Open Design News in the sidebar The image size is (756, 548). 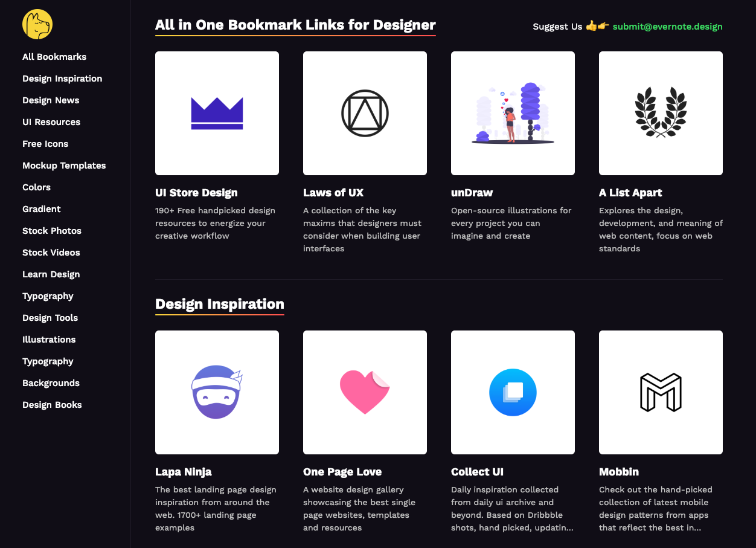tap(51, 100)
